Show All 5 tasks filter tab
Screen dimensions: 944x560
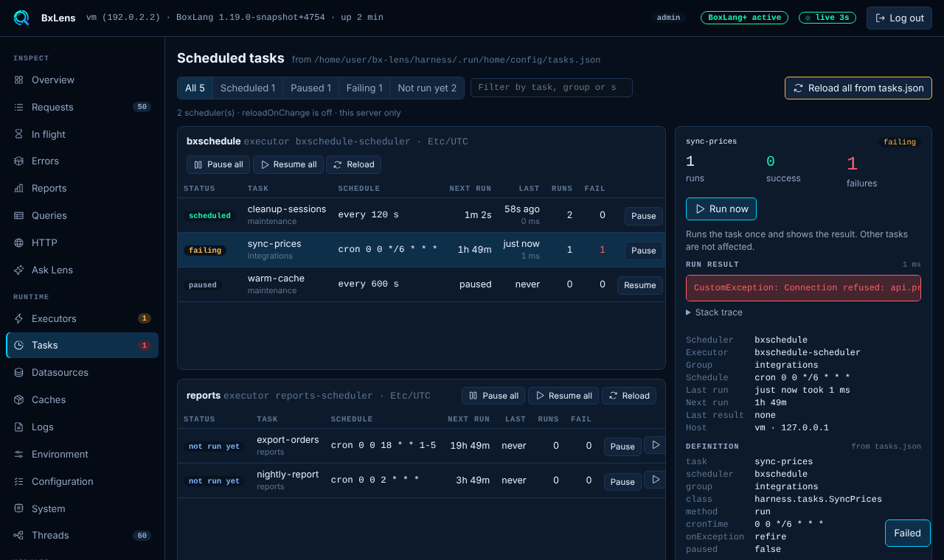pyautogui.click(x=195, y=88)
